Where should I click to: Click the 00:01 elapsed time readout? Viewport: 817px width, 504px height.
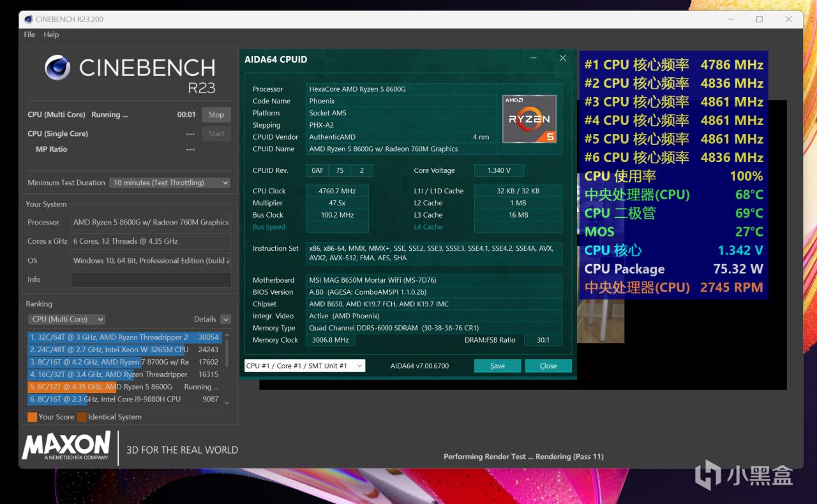pos(186,115)
